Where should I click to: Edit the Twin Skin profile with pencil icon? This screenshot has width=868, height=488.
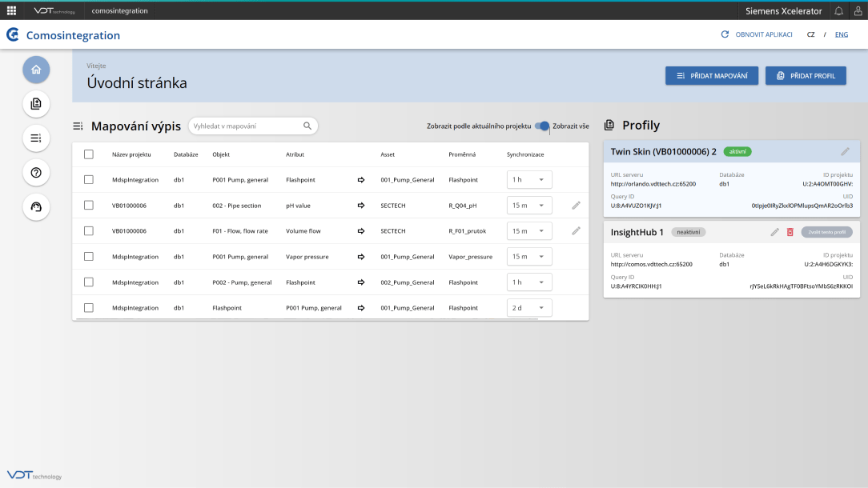(x=845, y=151)
